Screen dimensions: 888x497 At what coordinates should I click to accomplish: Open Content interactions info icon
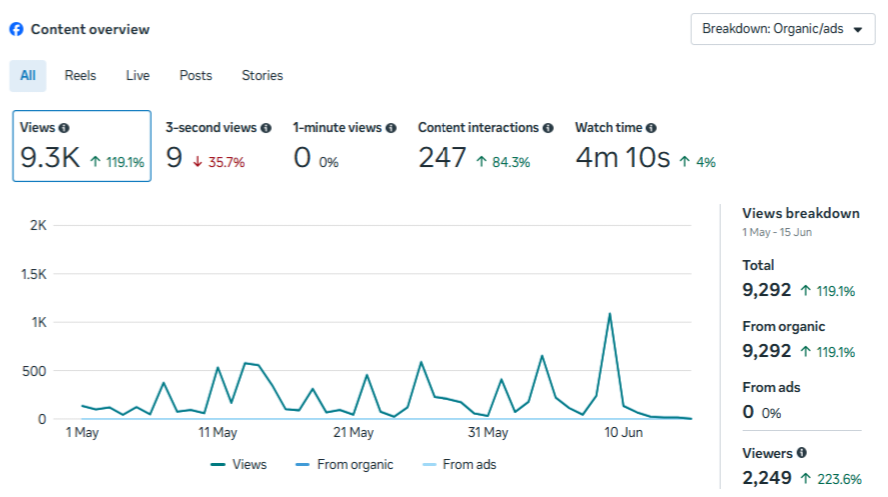point(548,128)
